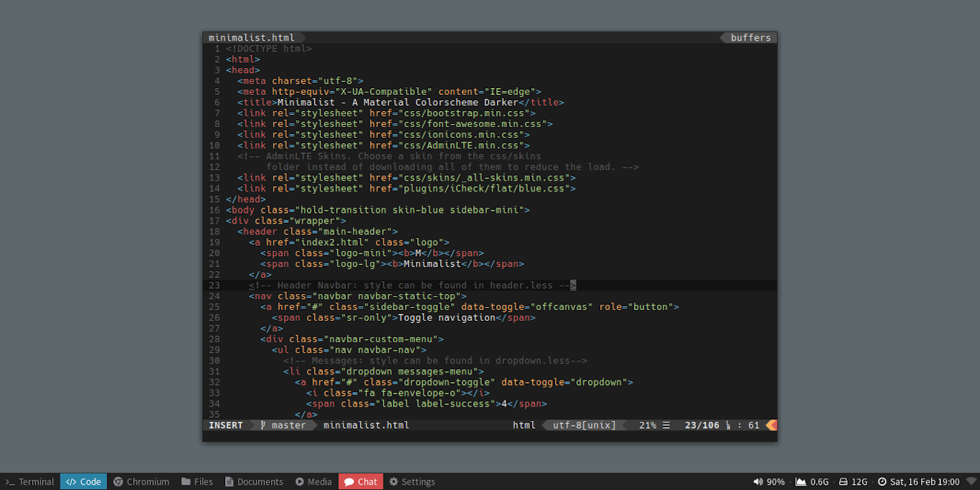The width and height of the screenshot is (980, 490).
Task: Click the label label-success class string
Action: tap(435, 402)
